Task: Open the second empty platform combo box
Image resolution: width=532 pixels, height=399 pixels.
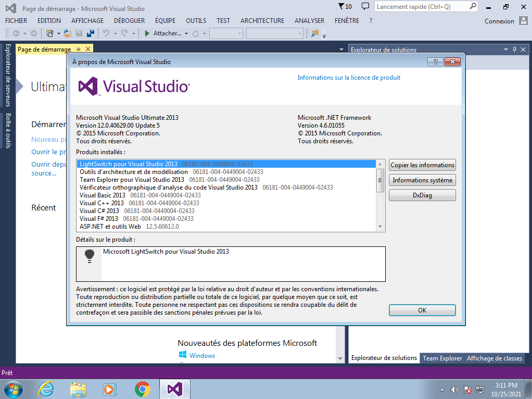Action: 274,33
